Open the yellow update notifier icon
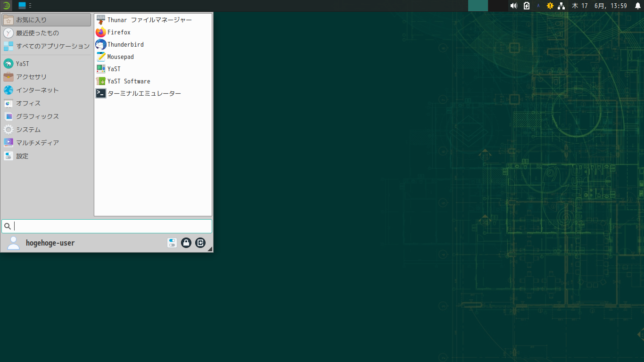Screen dimensions: 644x362 click(550, 6)
